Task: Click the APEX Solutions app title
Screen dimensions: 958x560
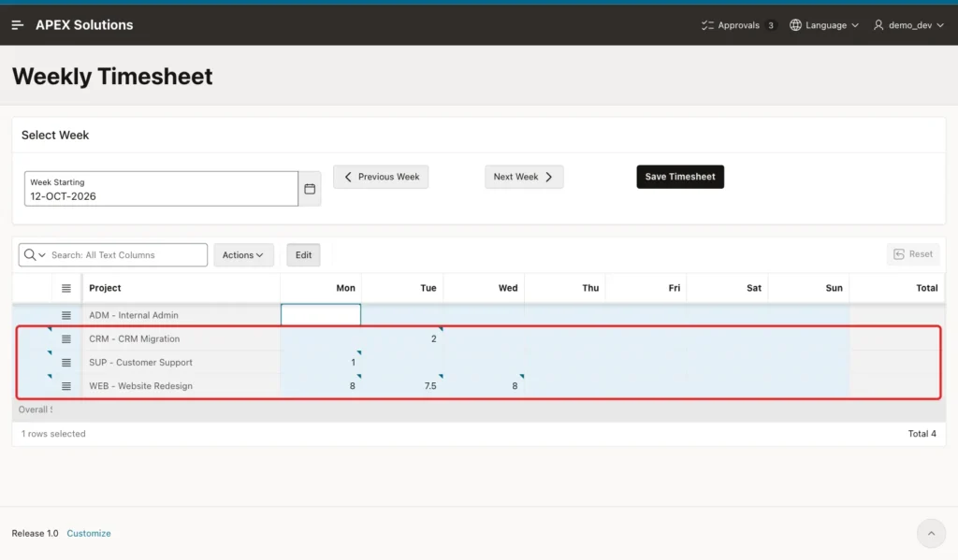Action: pos(84,25)
